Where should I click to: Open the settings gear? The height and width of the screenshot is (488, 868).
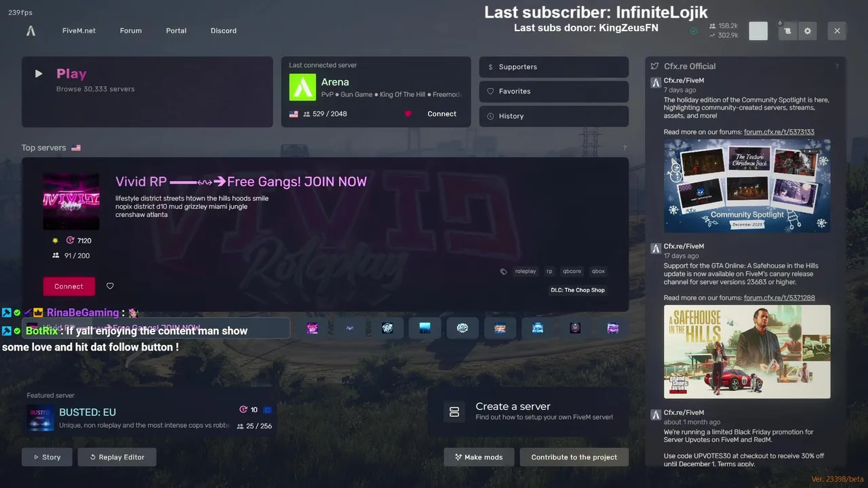[808, 30]
